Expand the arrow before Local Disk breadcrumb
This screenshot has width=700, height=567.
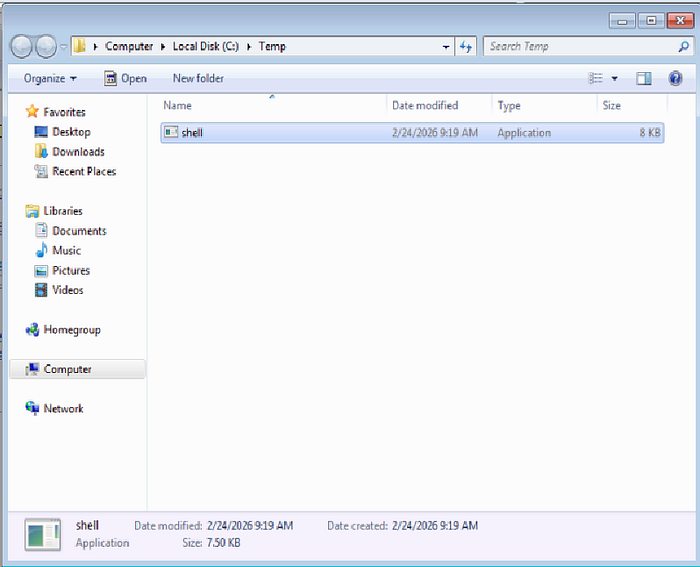[x=163, y=46]
